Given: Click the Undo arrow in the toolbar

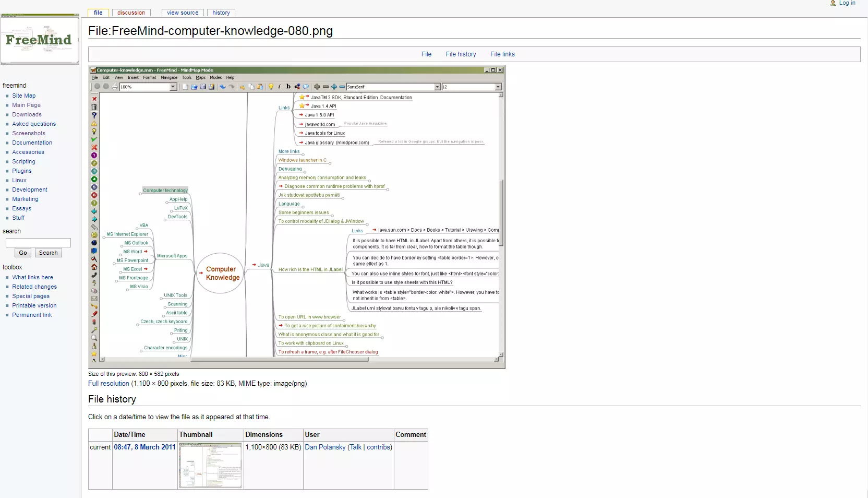Looking at the screenshot, I should point(223,87).
